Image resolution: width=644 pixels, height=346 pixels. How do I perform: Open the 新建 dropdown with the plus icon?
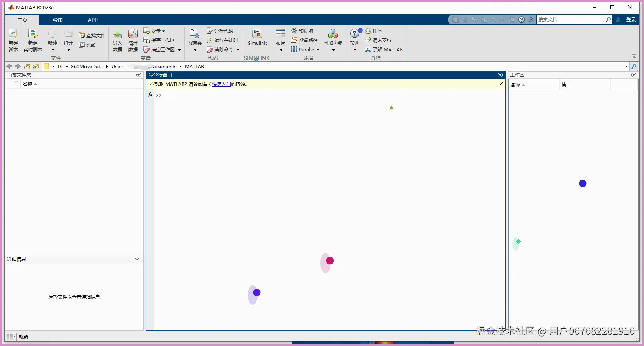(53, 40)
